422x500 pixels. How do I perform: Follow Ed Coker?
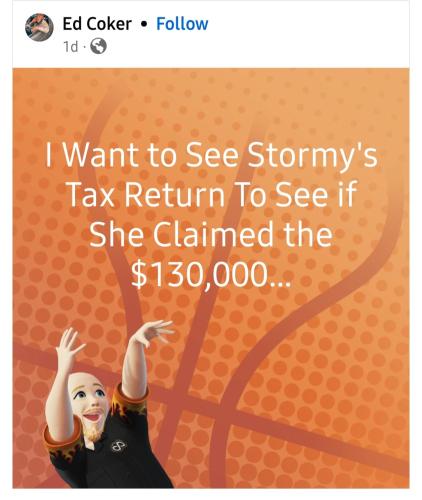(x=182, y=24)
